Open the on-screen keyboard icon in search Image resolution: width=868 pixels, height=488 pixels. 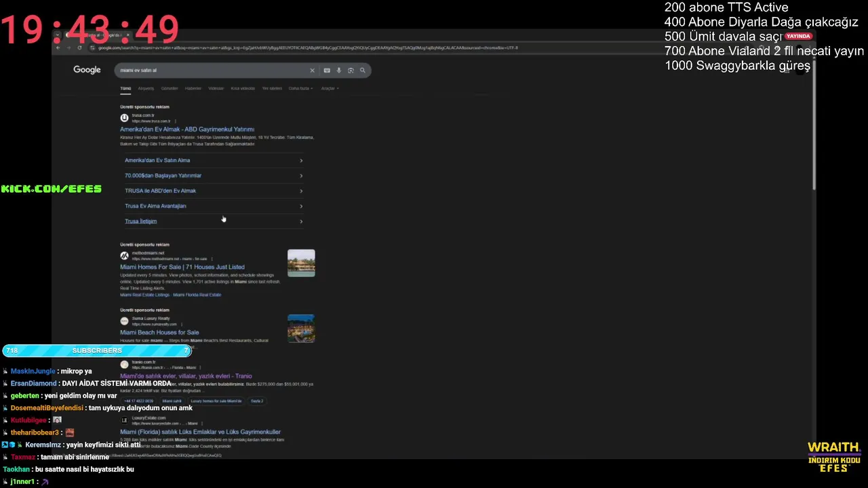point(327,70)
